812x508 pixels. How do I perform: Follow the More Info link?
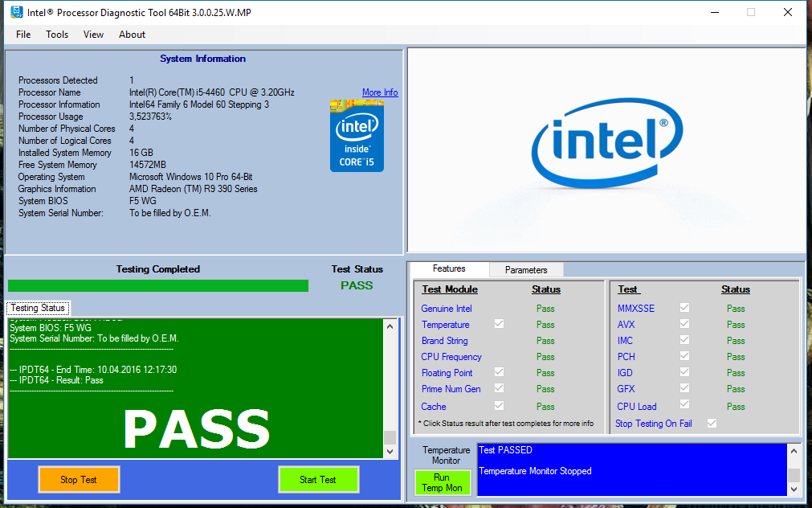click(x=380, y=92)
